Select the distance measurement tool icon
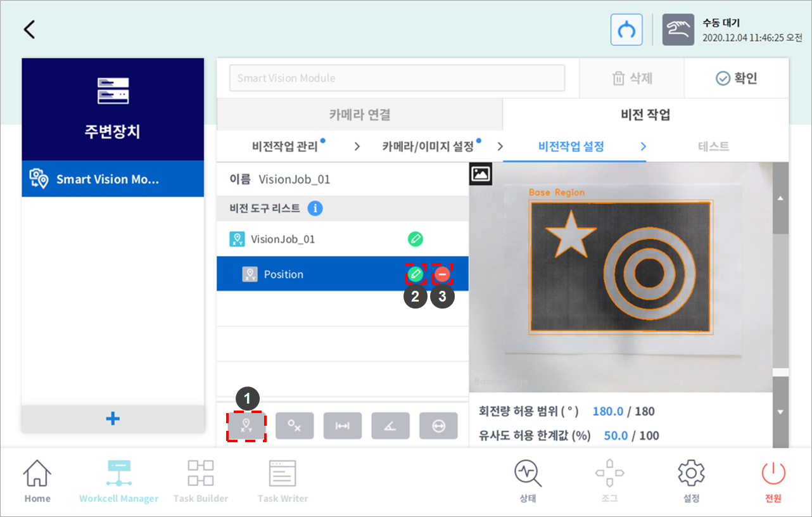The image size is (812, 517). (x=342, y=426)
